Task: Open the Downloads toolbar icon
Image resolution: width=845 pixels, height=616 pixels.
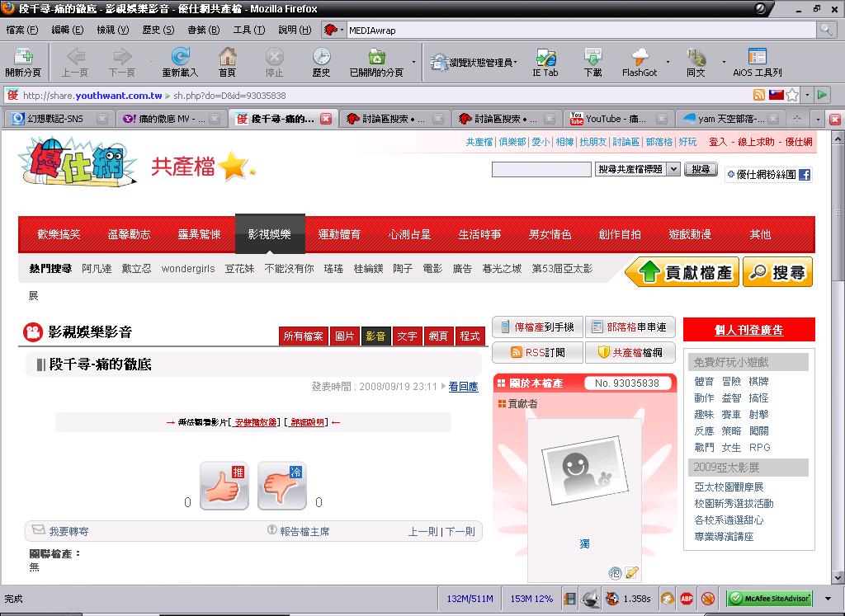Action: [592, 58]
